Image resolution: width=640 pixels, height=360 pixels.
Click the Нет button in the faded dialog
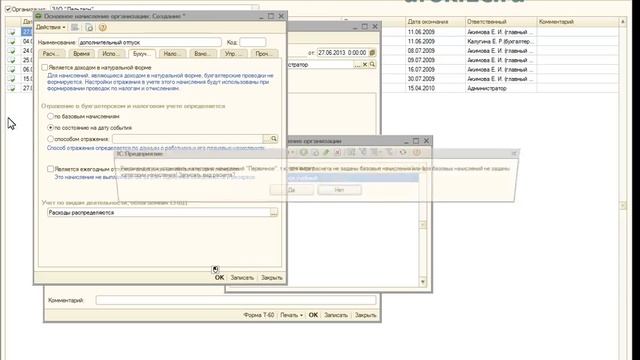(339, 190)
